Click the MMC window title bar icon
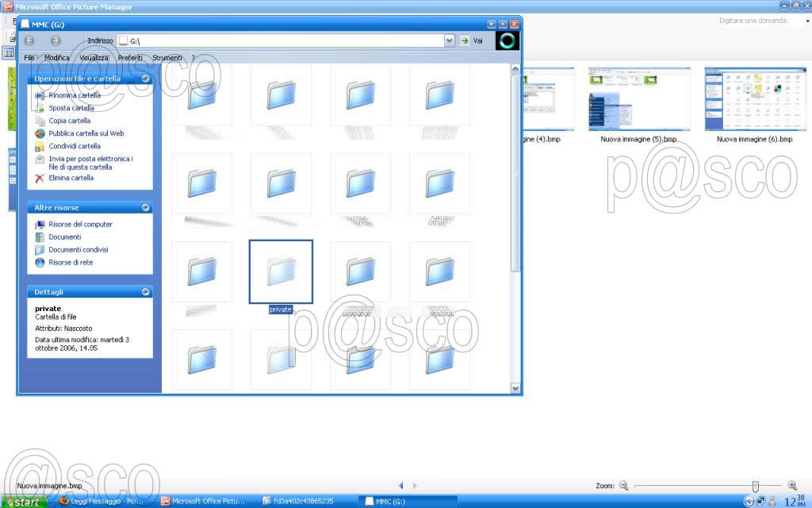 pos(25,24)
